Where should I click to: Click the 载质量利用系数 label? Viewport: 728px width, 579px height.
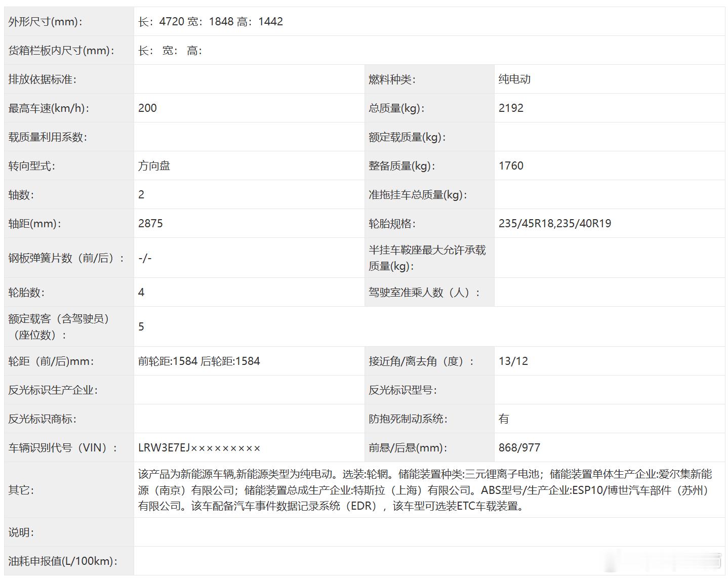pos(48,137)
